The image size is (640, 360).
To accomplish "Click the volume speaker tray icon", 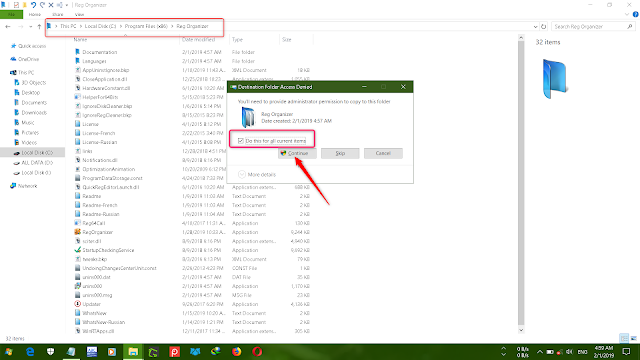I will (x=570, y=352).
